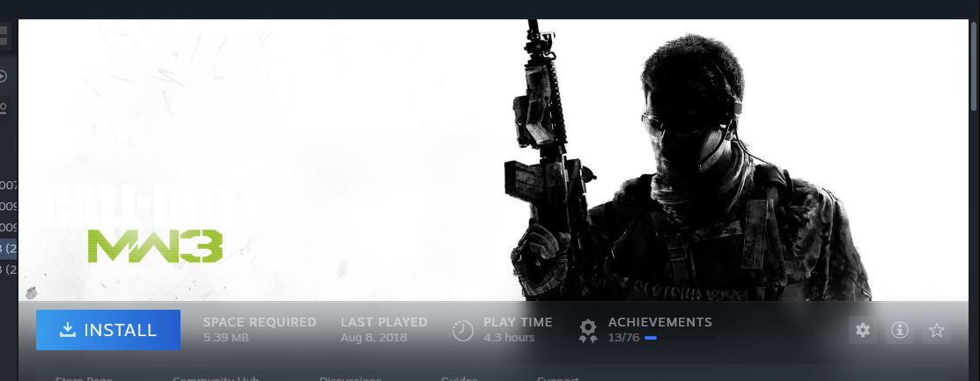Click the green MW3 logo
This screenshot has height=381, width=980.
pos(155,245)
